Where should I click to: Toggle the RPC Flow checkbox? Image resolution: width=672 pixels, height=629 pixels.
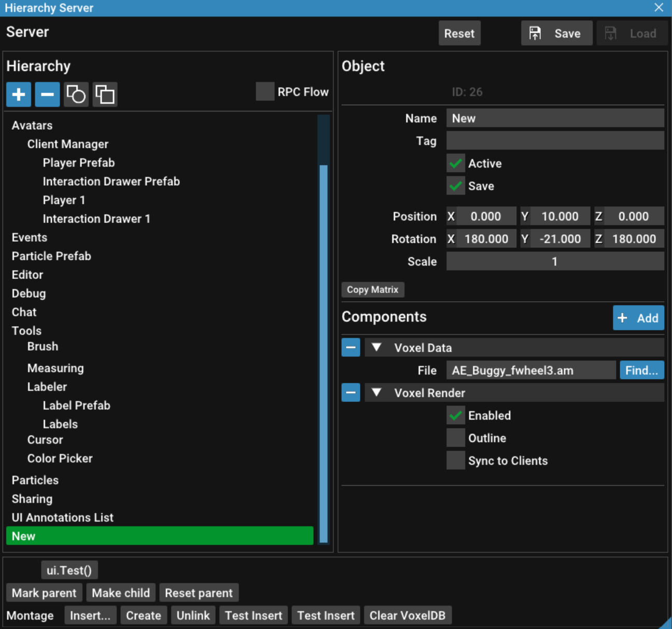point(265,91)
